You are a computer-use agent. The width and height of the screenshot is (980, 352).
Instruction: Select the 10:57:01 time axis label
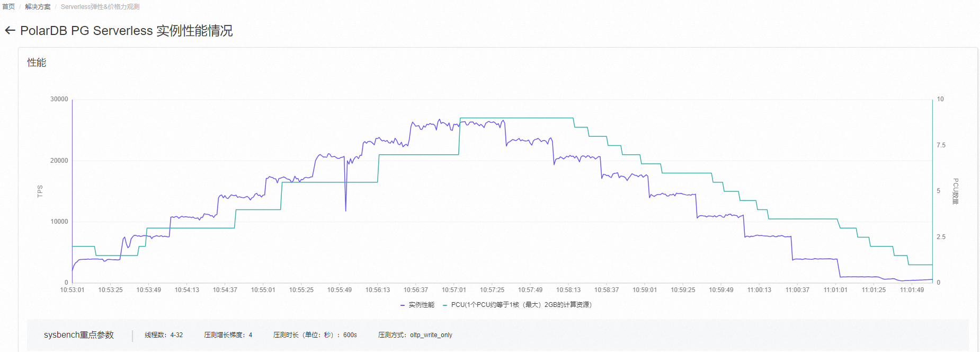click(454, 290)
